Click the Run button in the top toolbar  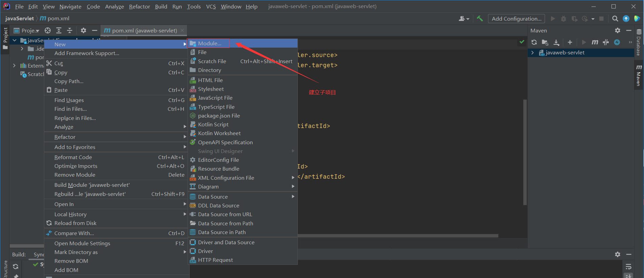(x=553, y=19)
